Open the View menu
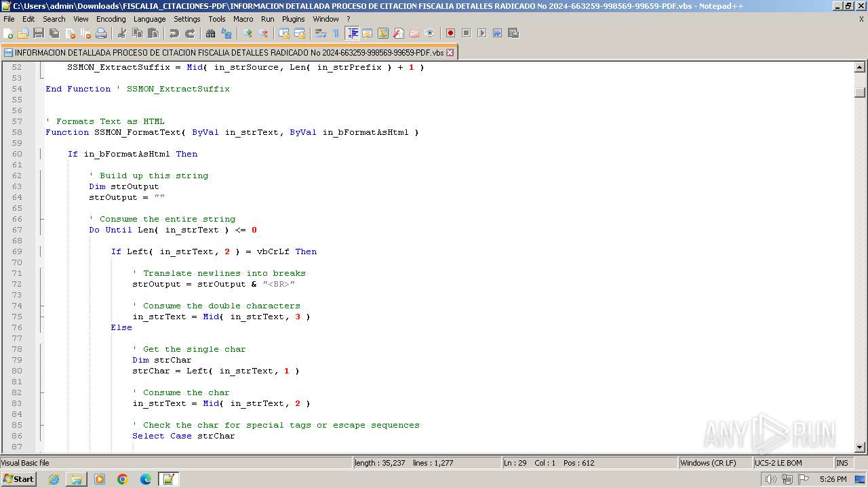This screenshot has height=488, width=868. 81,19
